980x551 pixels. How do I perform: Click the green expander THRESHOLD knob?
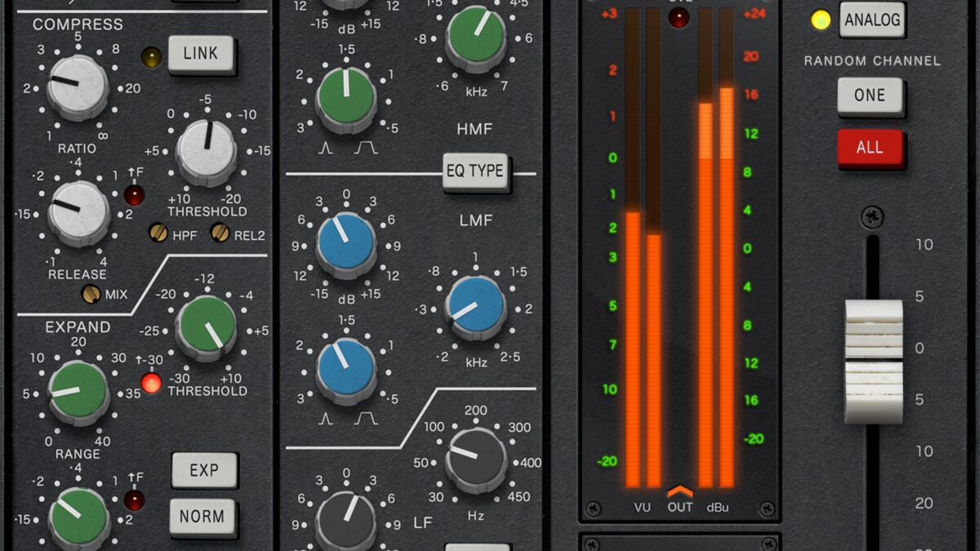pyautogui.click(x=206, y=327)
